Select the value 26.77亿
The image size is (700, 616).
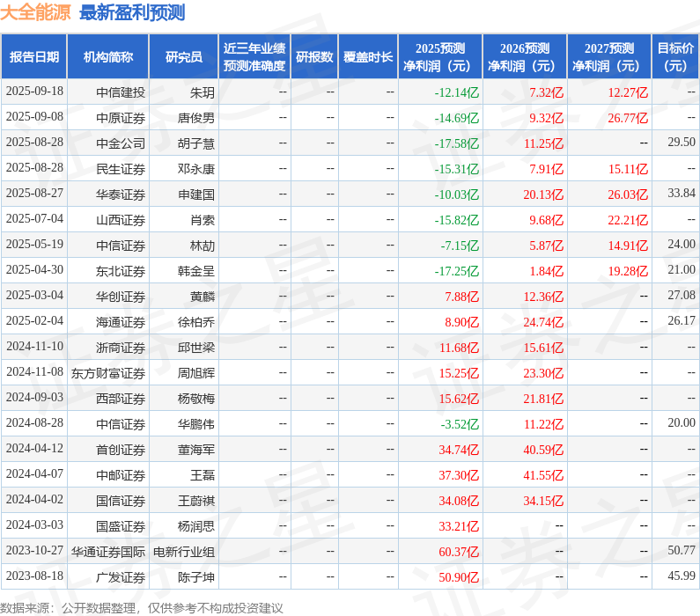coord(628,118)
